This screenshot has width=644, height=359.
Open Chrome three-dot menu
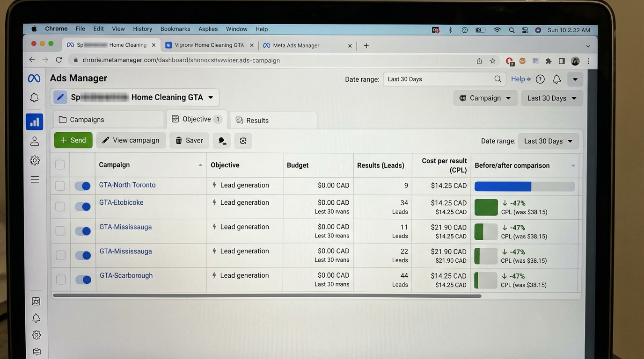tap(588, 61)
